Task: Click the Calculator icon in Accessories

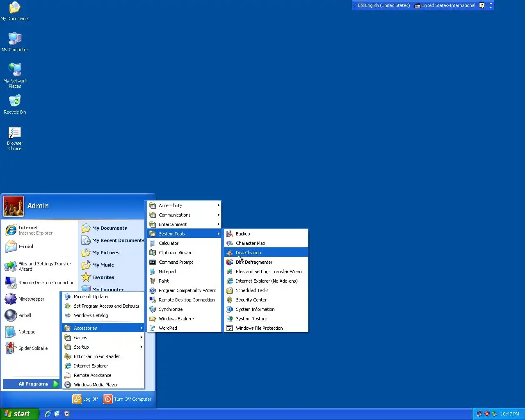Action: pyautogui.click(x=153, y=243)
